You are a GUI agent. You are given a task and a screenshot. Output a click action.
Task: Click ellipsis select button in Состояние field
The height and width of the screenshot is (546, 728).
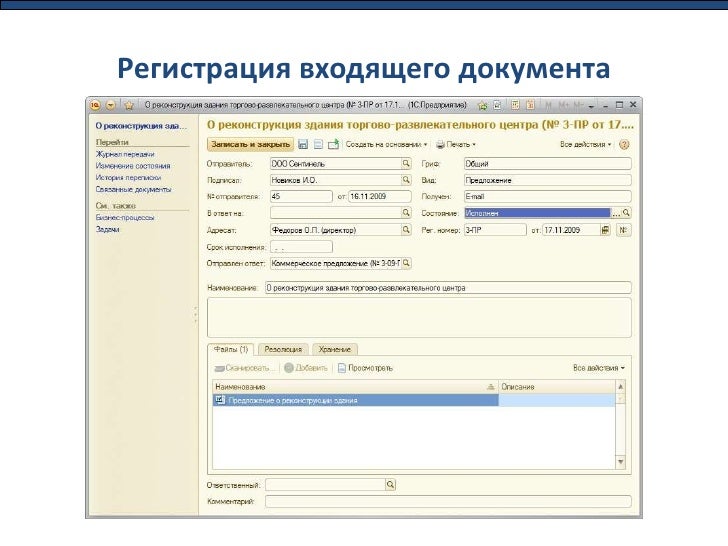point(616,213)
